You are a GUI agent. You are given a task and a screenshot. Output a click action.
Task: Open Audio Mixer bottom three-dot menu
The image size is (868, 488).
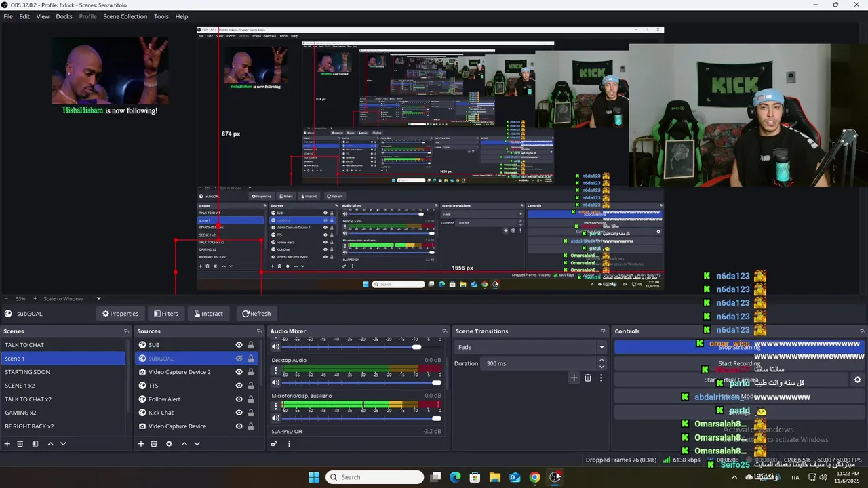(289, 444)
